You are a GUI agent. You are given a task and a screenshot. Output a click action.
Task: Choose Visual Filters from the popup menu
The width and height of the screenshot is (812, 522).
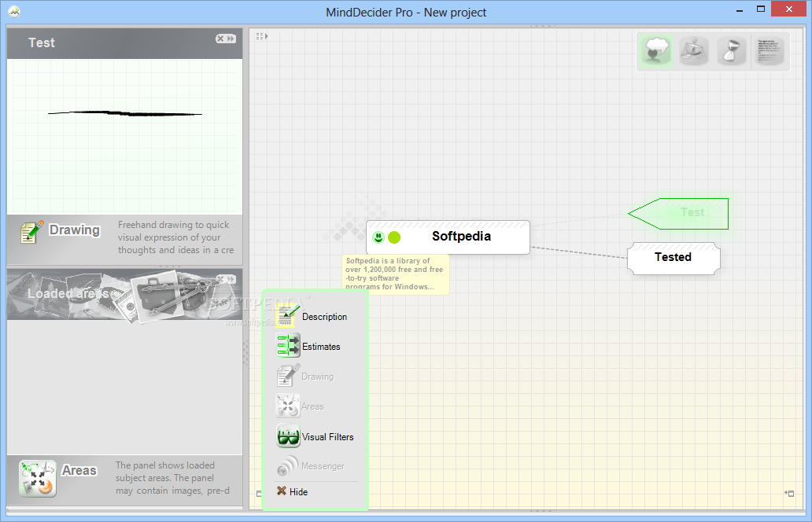(x=328, y=436)
